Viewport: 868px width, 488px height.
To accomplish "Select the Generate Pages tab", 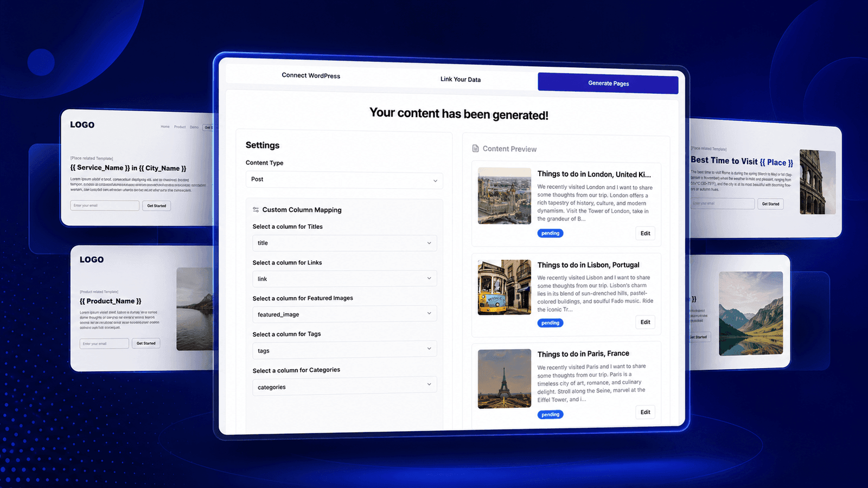I will (608, 83).
